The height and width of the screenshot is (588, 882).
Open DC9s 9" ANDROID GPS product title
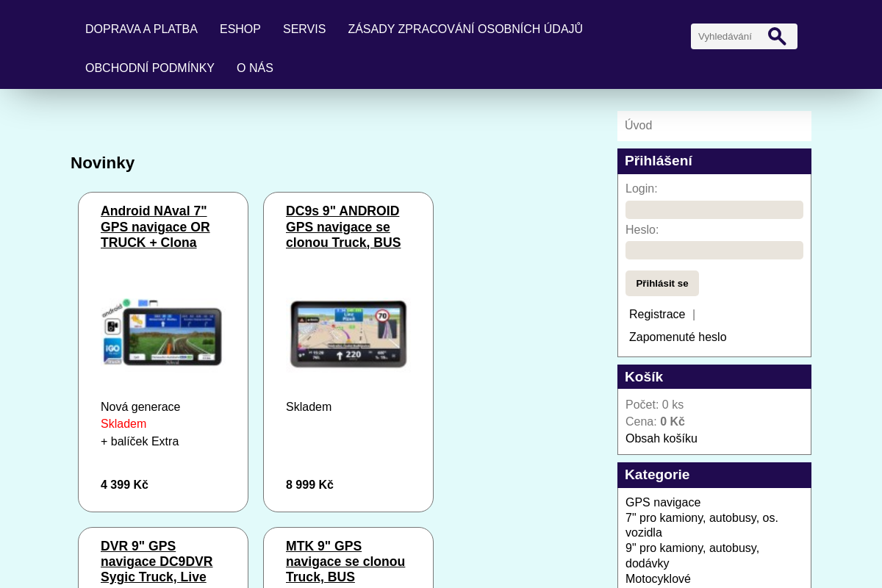[343, 226]
